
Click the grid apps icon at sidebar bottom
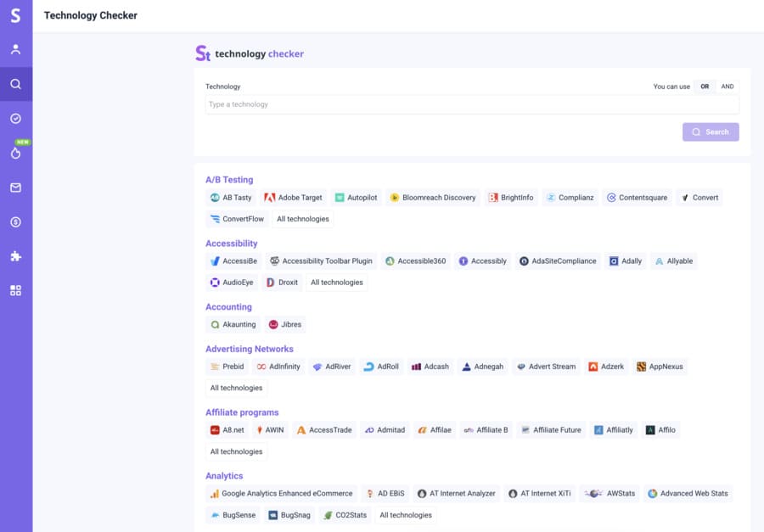pyautogui.click(x=15, y=289)
